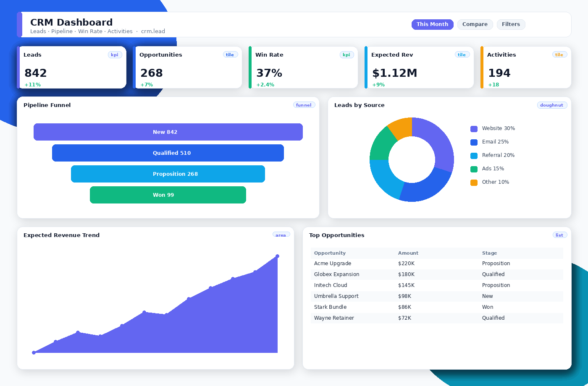Open the Opportunities tile card
Screen dimensions: 588x386
pos(187,67)
